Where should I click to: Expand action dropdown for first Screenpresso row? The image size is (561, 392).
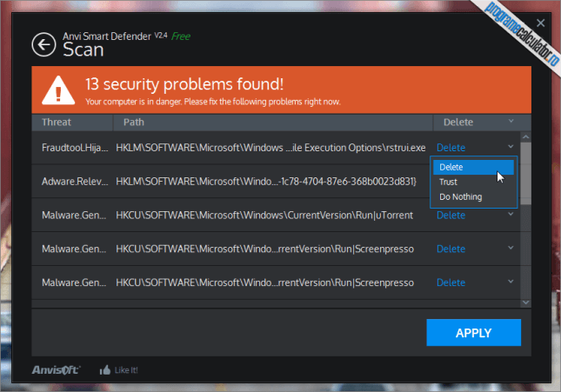pyautogui.click(x=511, y=248)
